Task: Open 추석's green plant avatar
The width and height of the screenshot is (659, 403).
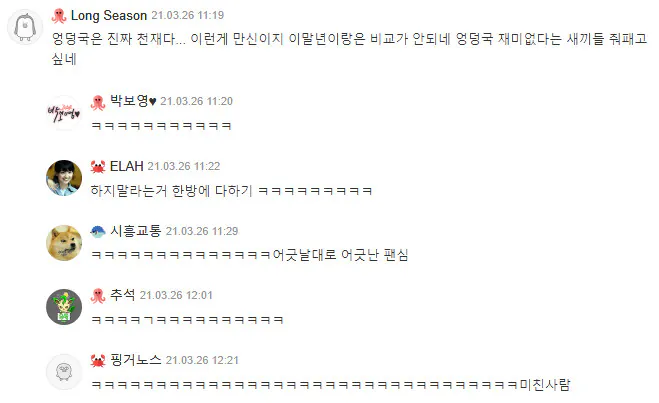Action: tap(64, 307)
